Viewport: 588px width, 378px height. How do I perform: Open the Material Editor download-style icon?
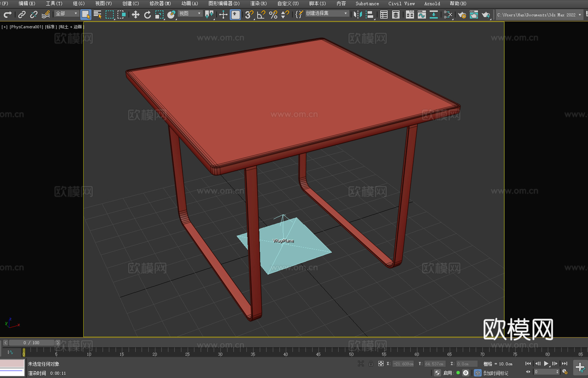pyautogui.click(x=434, y=14)
